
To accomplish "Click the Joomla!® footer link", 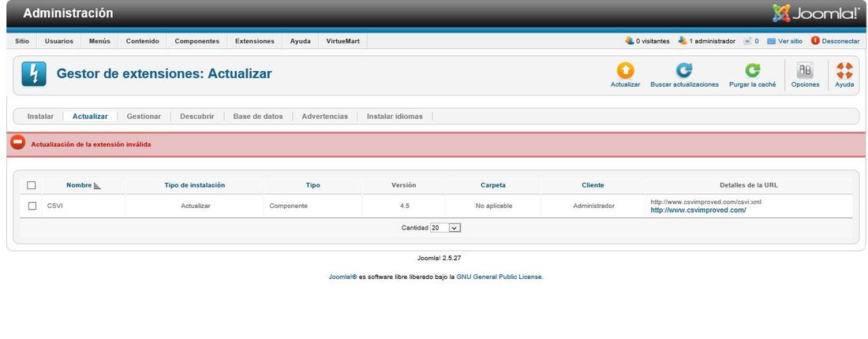I will (342, 277).
